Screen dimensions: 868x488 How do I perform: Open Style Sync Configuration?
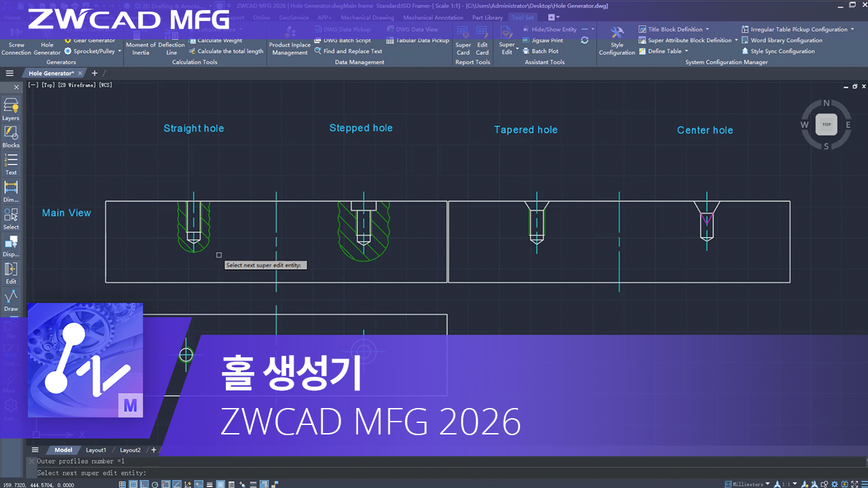pos(778,52)
